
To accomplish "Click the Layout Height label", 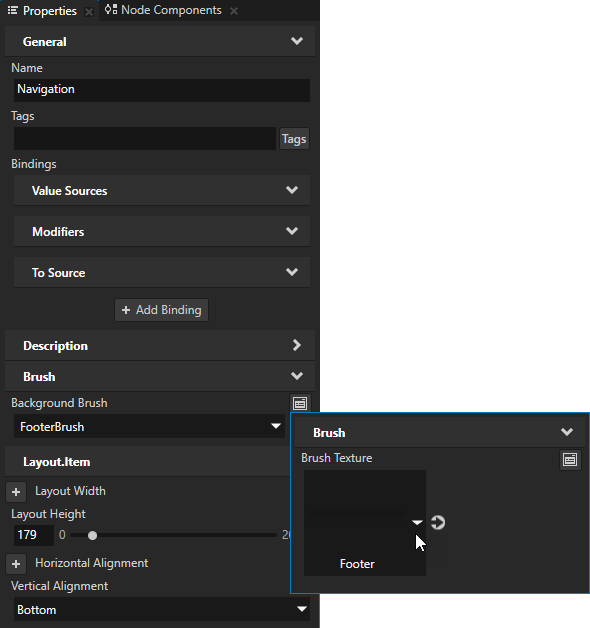I will [x=48, y=514].
